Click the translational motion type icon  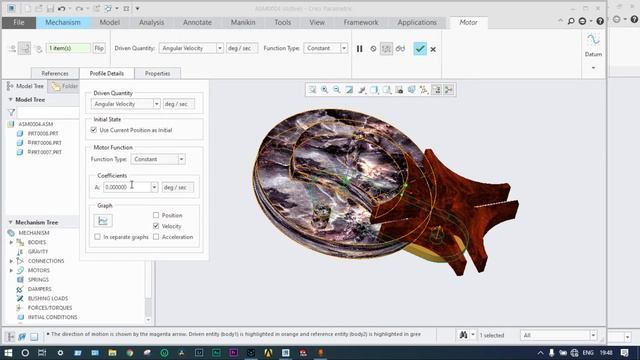point(12,49)
